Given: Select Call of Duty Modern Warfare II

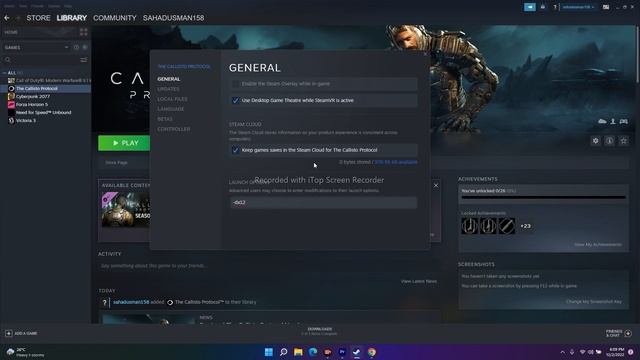Looking at the screenshot, I should point(49,80).
